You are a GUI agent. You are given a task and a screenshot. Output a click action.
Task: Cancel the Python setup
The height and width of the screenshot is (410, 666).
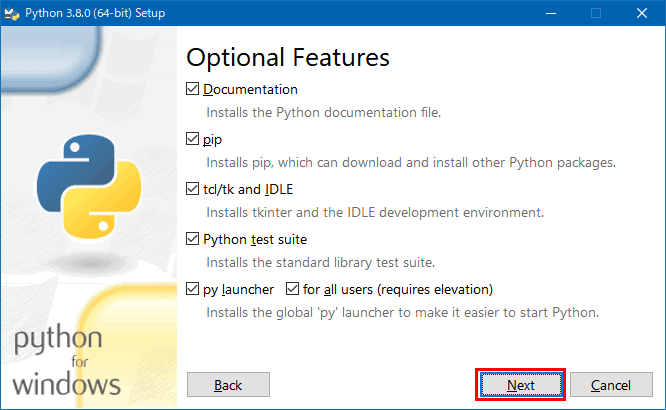point(611,385)
